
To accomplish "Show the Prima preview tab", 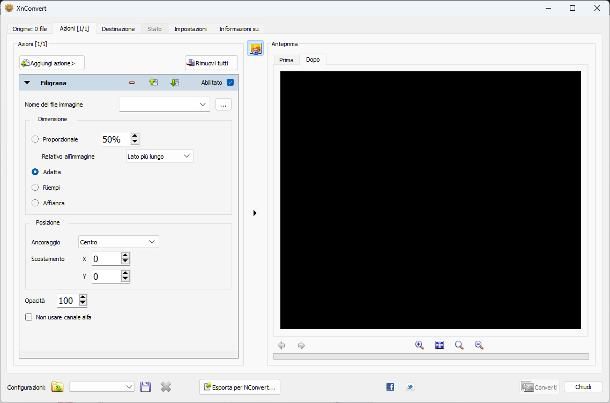I will coord(286,60).
